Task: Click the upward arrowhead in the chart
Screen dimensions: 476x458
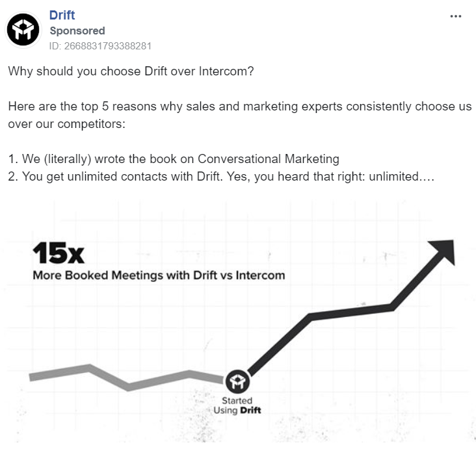Action: (x=443, y=251)
